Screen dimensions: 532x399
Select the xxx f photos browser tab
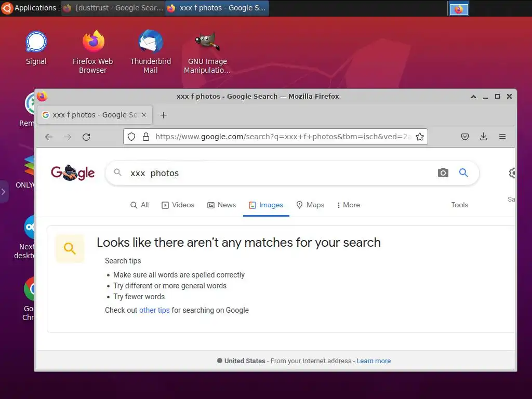[95, 115]
